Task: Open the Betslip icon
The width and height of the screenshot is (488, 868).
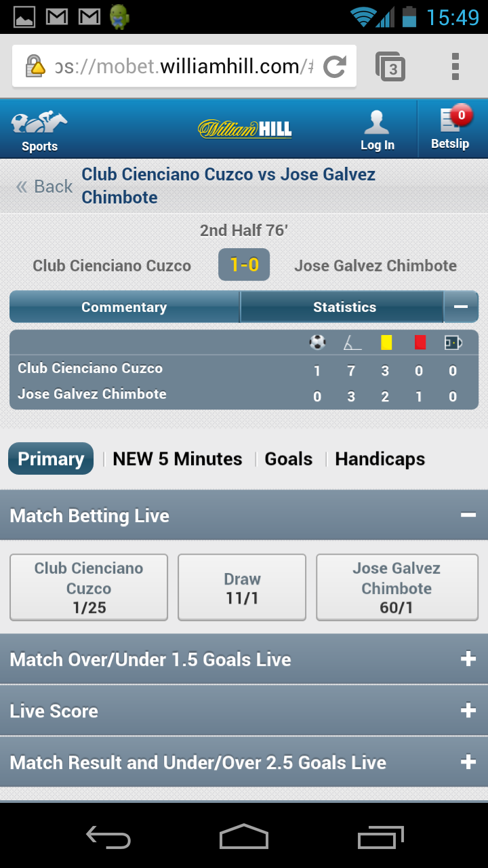Action: click(x=451, y=119)
